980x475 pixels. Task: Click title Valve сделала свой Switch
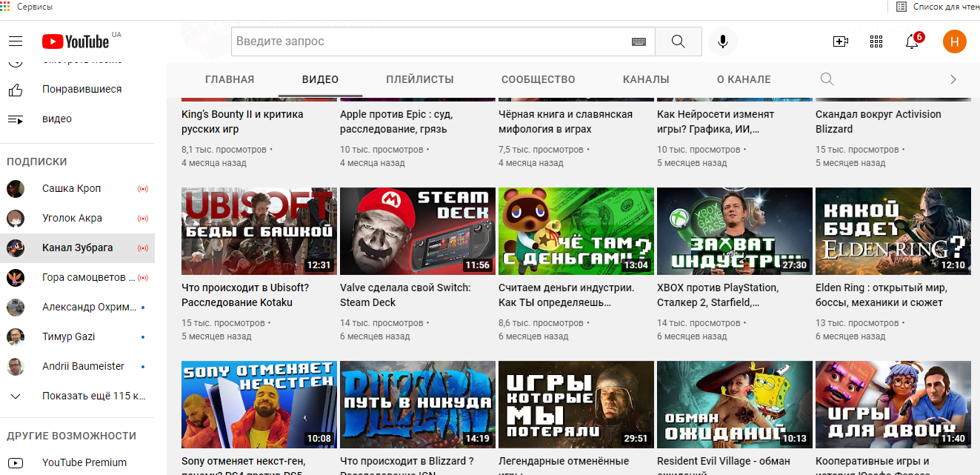pyautogui.click(x=405, y=295)
